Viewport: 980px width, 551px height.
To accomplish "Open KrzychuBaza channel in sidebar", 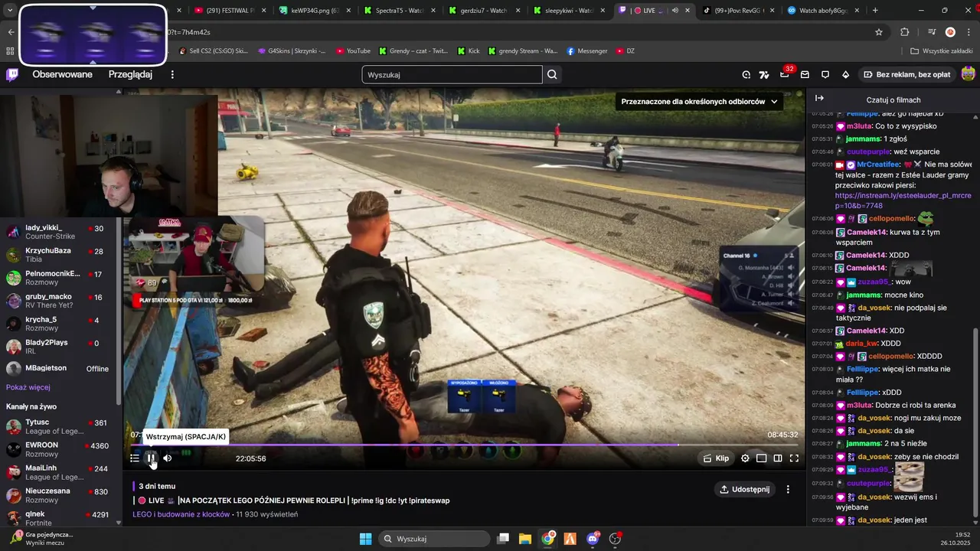I will pyautogui.click(x=57, y=255).
